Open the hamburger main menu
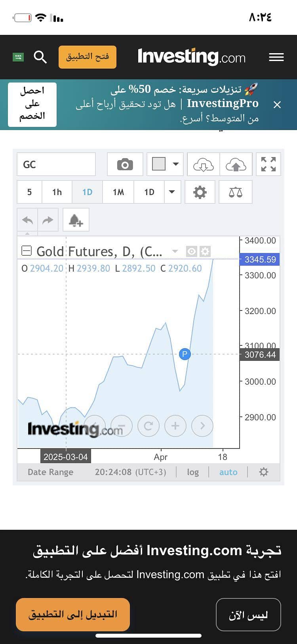The width and height of the screenshot is (297, 644). pos(276,57)
